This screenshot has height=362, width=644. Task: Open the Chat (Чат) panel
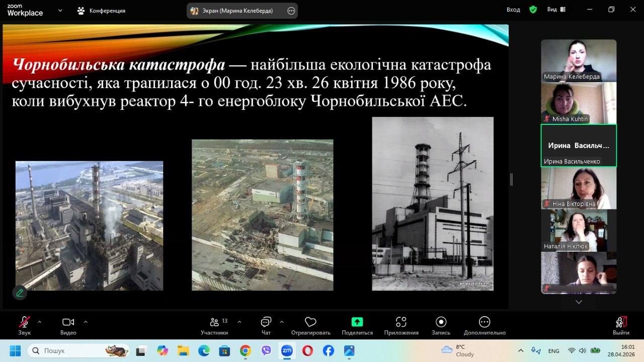tap(266, 326)
